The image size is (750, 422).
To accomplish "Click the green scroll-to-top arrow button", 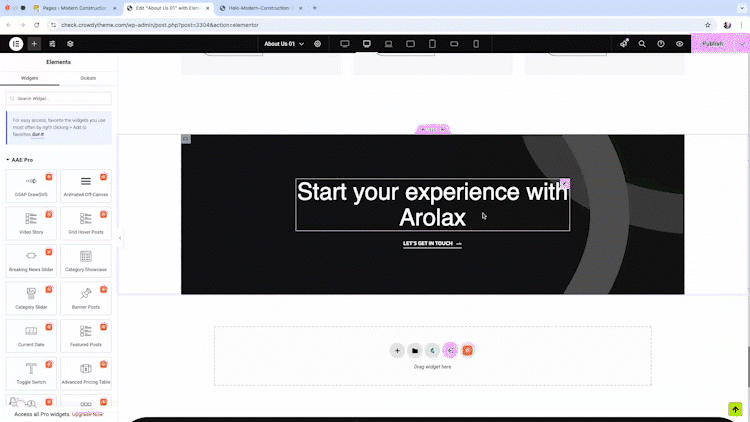I will click(x=735, y=410).
